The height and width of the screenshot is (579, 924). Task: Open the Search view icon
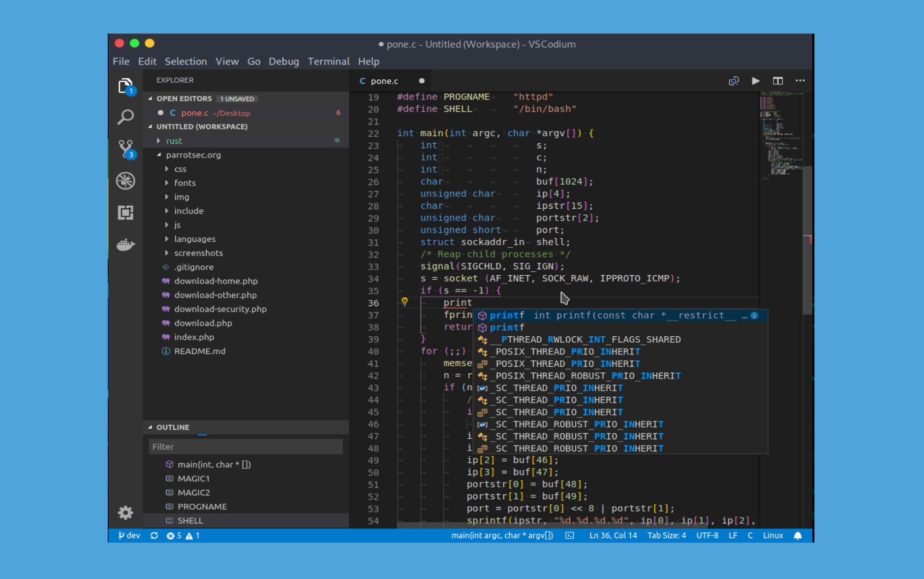tap(125, 117)
